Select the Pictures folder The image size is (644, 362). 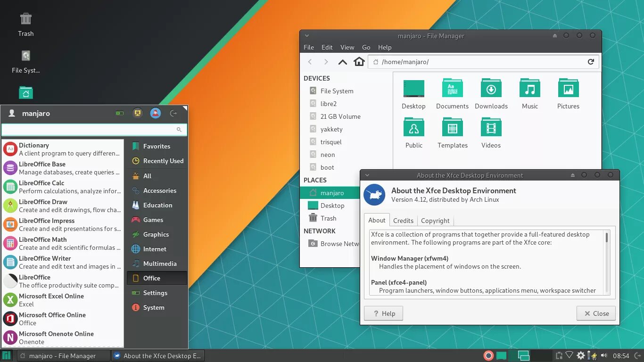[x=568, y=94]
